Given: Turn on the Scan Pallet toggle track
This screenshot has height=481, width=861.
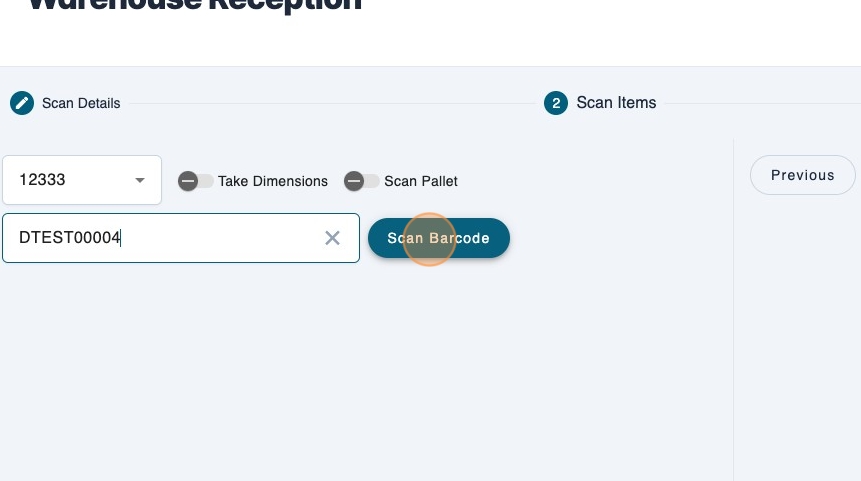Looking at the screenshot, I should click(x=370, y=181).
